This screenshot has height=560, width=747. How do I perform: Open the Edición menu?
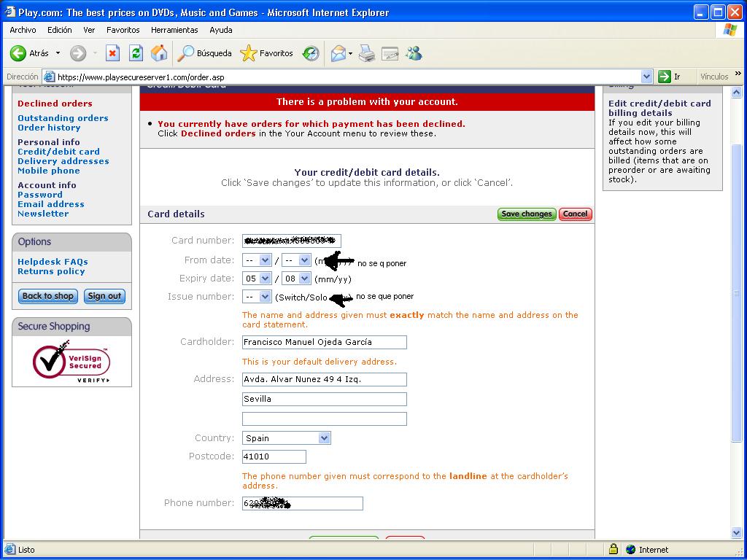pos(60,29)
